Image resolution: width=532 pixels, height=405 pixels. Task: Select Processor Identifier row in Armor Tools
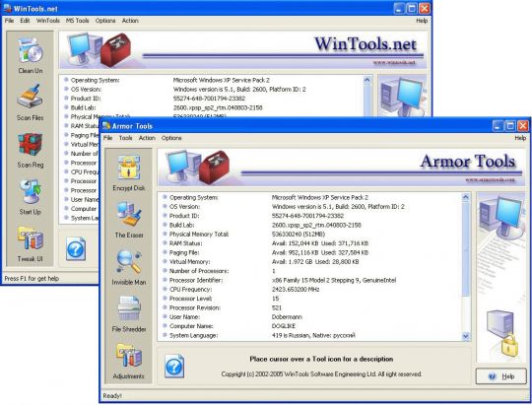pos(311,280)
